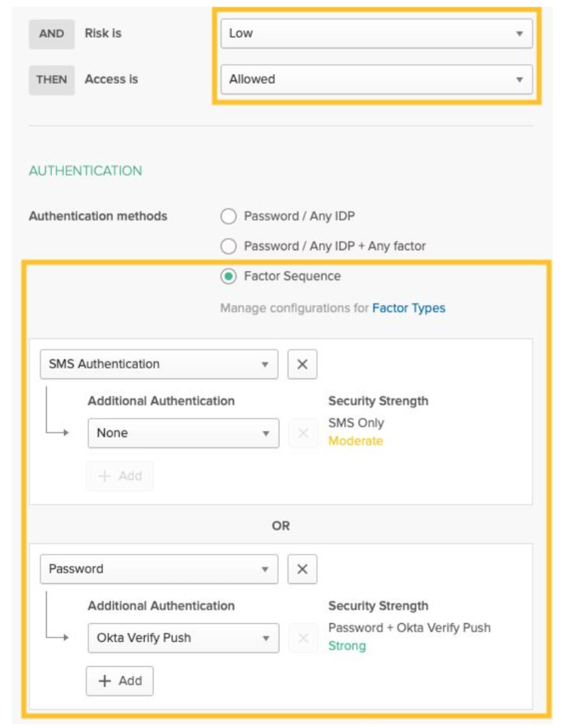Open the Risk is Low dropdown
Image resolution: width=562 pixels, height=728 pixels.
(376, 33)
